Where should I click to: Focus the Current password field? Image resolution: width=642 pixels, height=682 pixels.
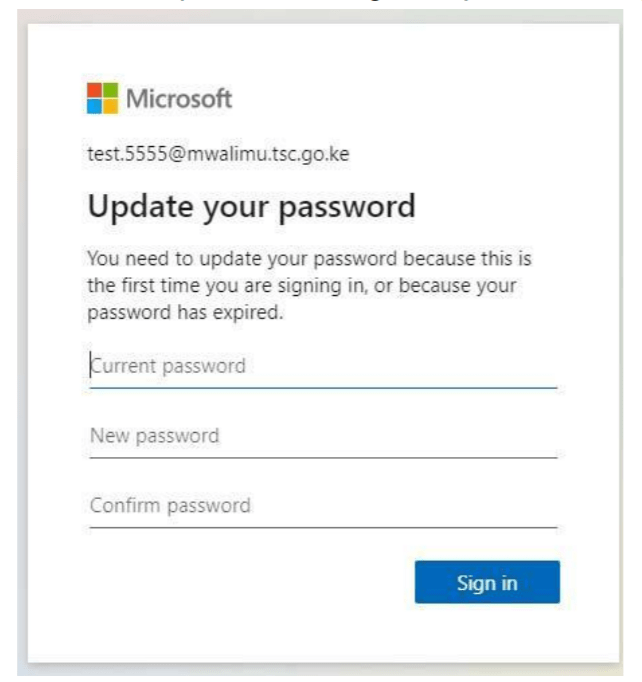point(322,366)
